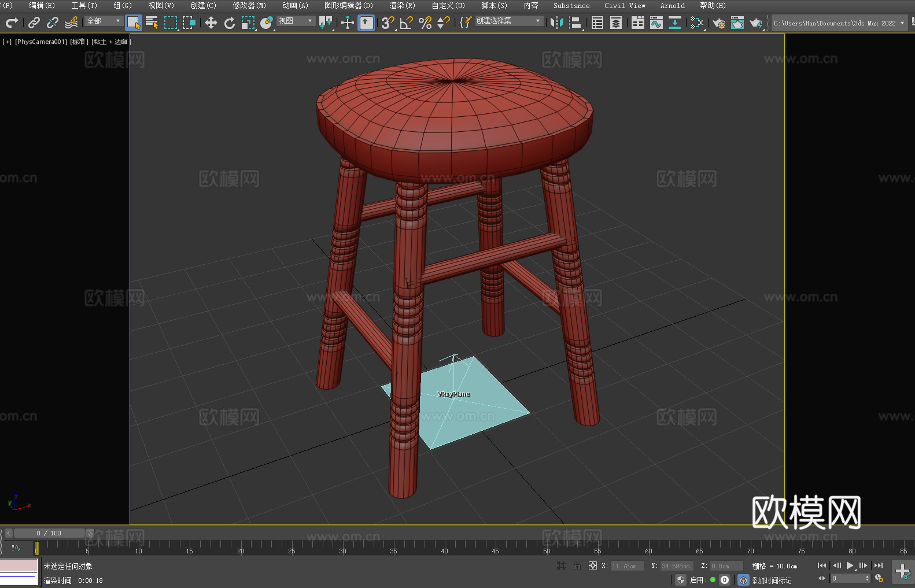Click the Schematic View icon
The height and width of the screenshot is (588, 915).
click(675, 23)
